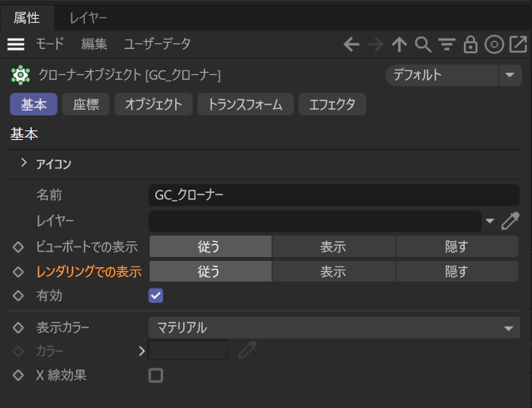Uncheck the 有効 checkbox

[156, 296]
